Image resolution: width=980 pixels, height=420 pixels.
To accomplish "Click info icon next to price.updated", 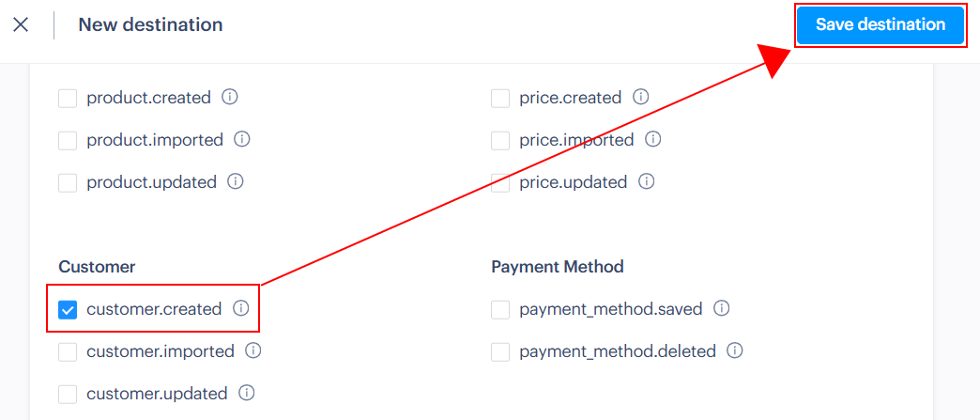I will point(646,181).
